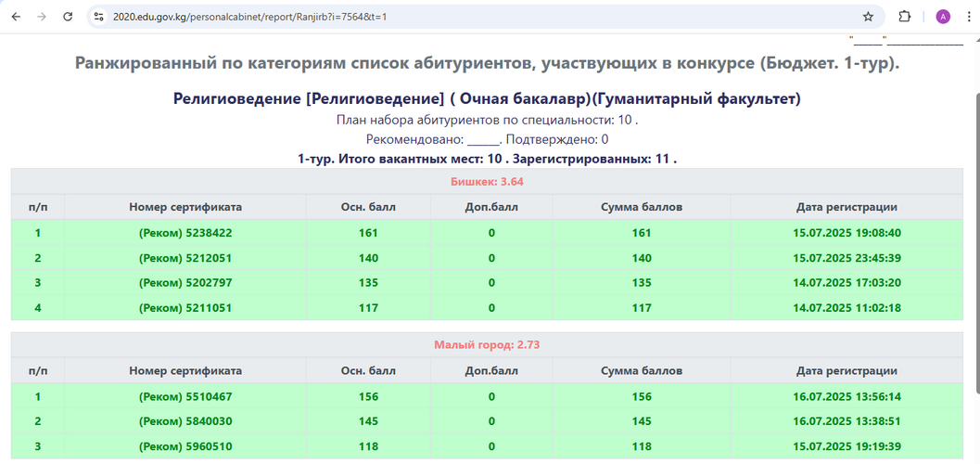Screen dimensions: 980x464
Task: Bookmark this page with star icon
Action: pyautogui.click(x=868, y=17)
